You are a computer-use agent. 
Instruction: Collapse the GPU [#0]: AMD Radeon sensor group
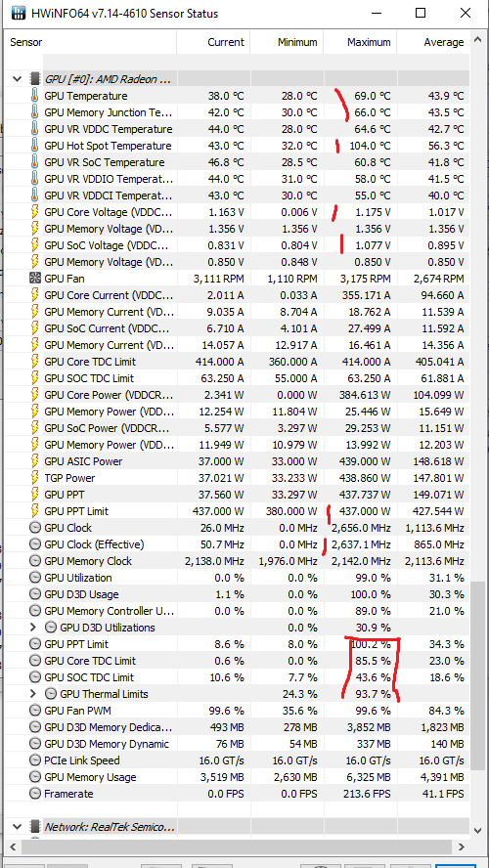point(18,79)
